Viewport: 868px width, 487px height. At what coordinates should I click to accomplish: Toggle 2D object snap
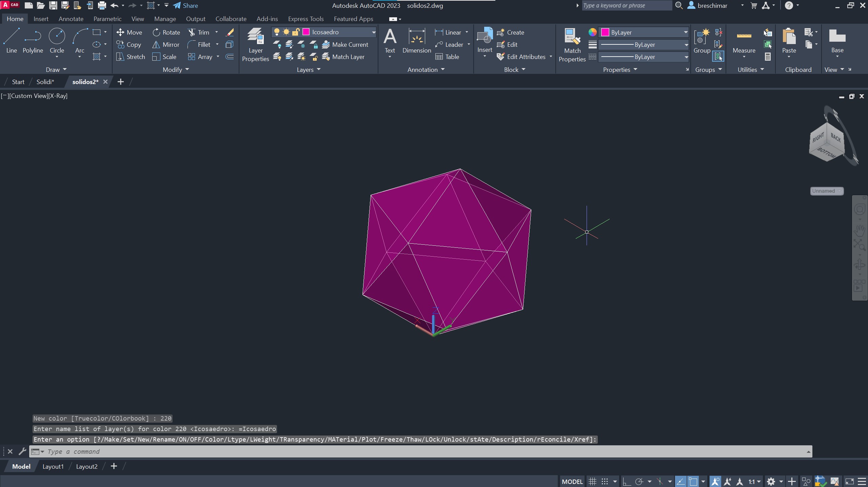[693, 481]
